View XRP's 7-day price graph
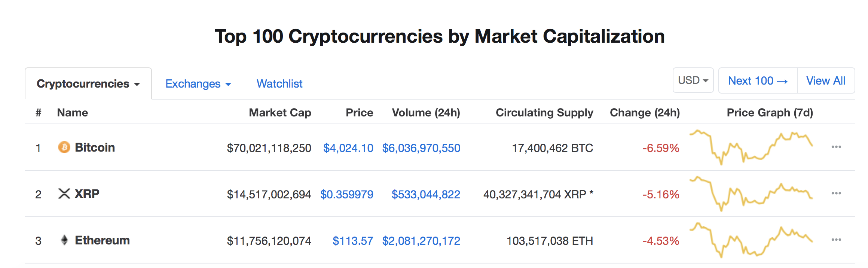 pos(751,194)
